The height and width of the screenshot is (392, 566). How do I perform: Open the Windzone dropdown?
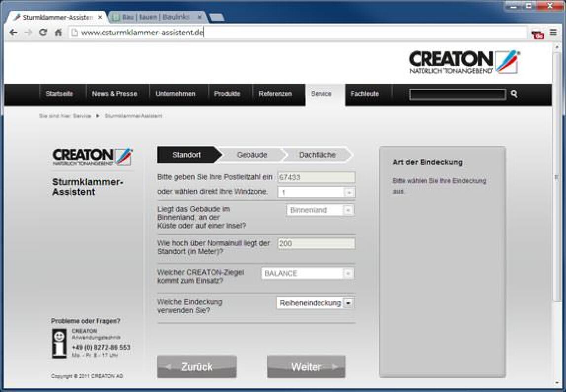(316, 192)
